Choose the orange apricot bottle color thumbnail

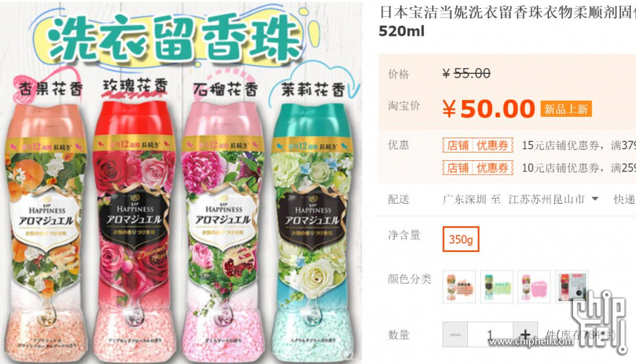coord(459,287)
